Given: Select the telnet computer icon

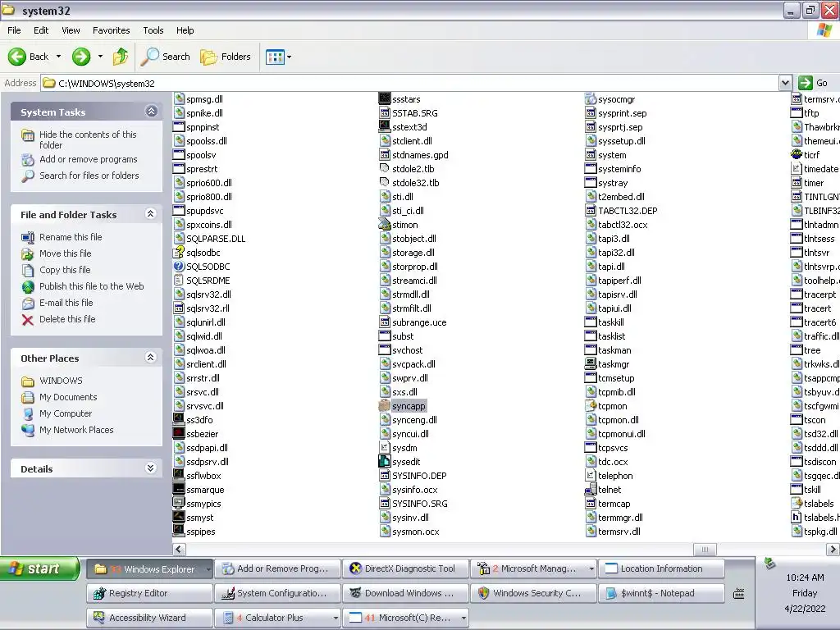Looking at the screenshot, I should coord(591,490).
